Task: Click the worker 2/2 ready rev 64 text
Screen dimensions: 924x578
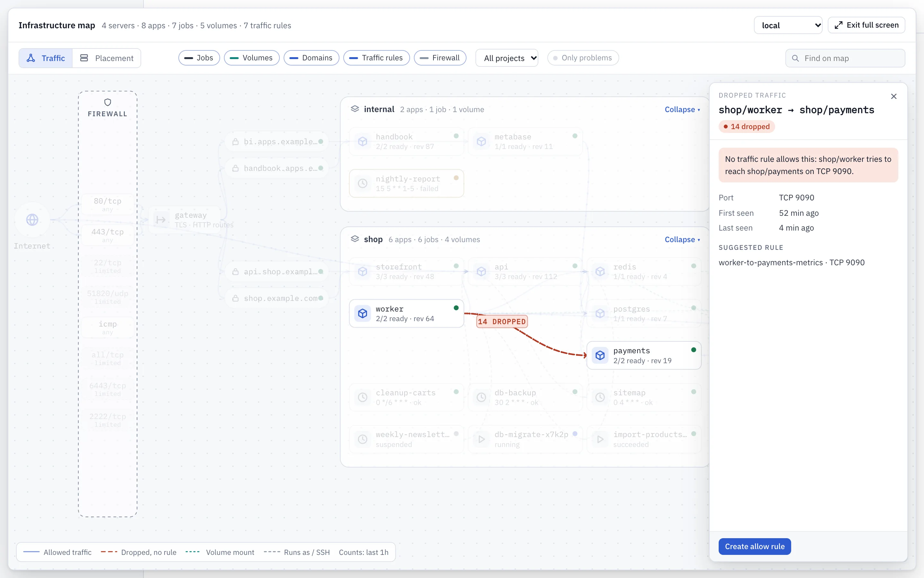Action: click(x=405, y=319)
